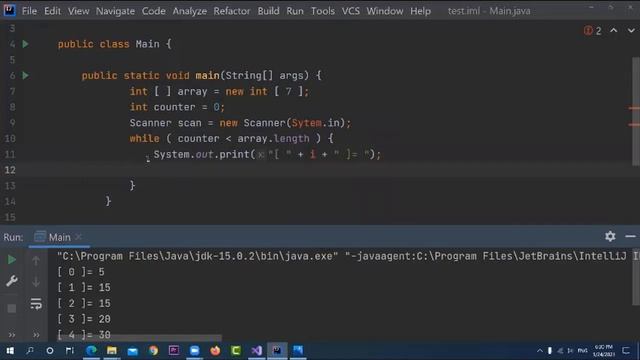Open the File menu
This screenshot has height=360, width=640.
pyautogui.click(x=29, y=11)
